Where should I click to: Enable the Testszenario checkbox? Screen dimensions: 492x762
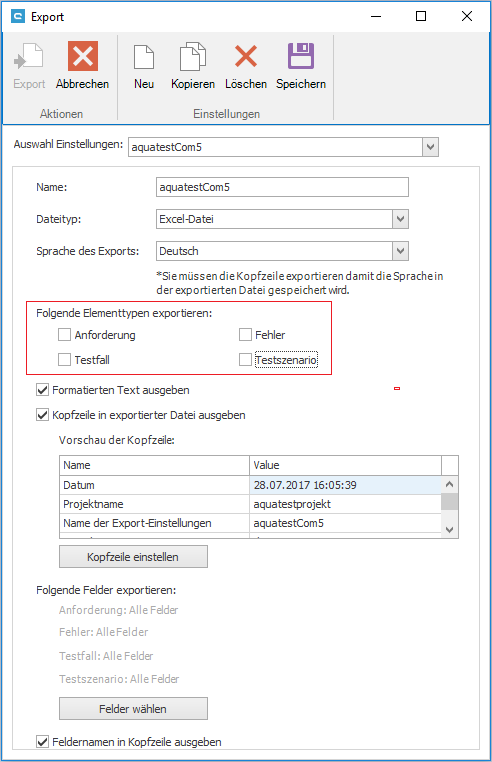tap(246, 360)
